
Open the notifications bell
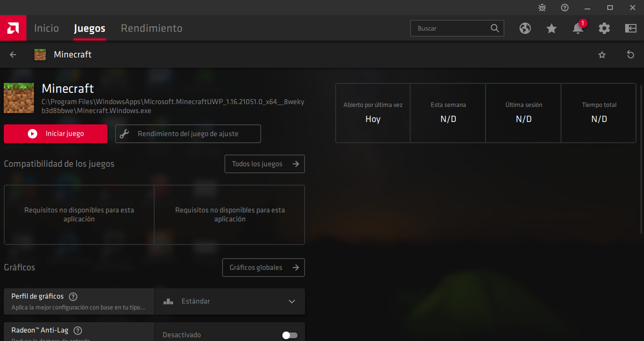pos(578,28)
